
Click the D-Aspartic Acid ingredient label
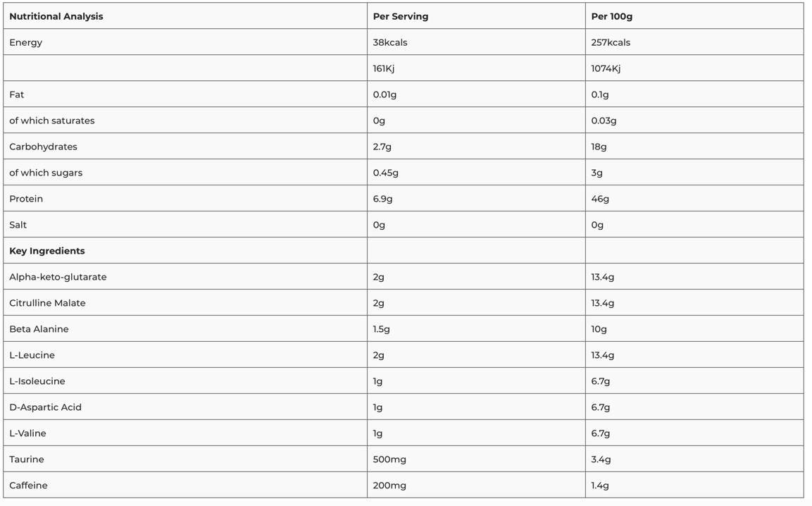[x=45, y=407]
